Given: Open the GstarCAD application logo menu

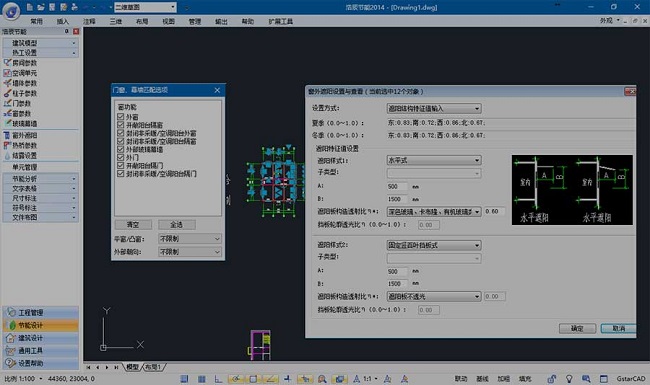Looking at the screenshot, I should (11, 10).
